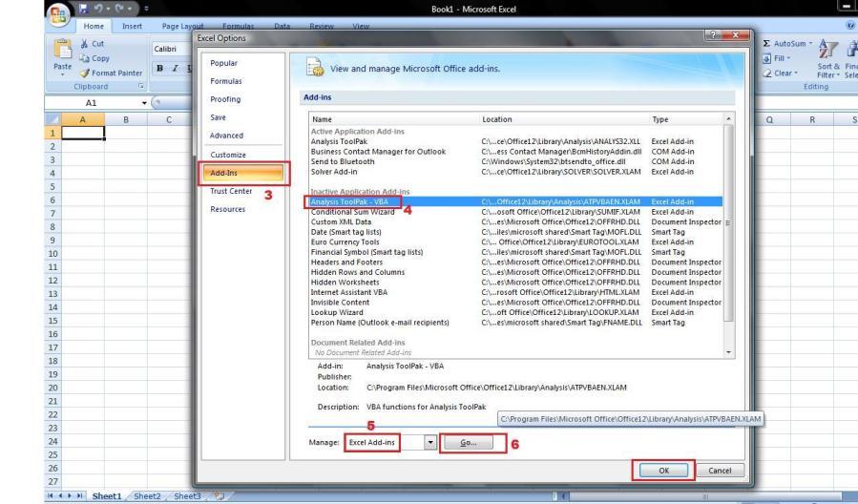This screenshot has height=504, width=858.
Task: Open Clipboard group dialog launcher
Action: pos(140,87)
